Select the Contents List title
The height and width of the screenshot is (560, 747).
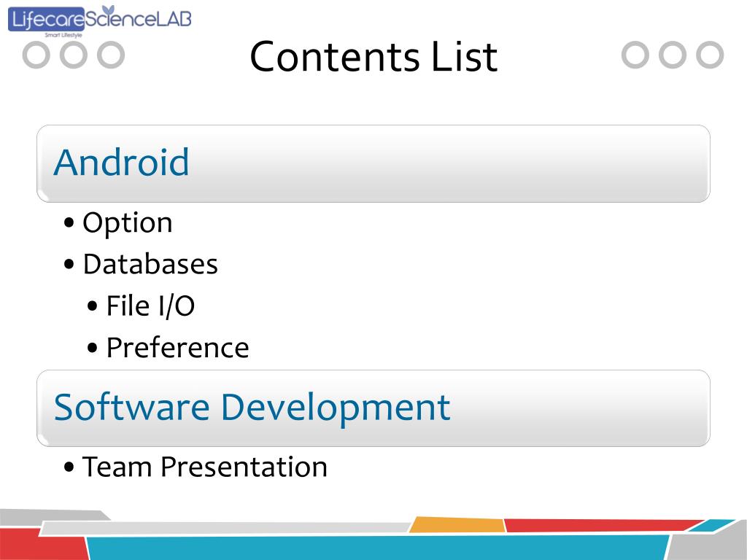tap(373, 57)
